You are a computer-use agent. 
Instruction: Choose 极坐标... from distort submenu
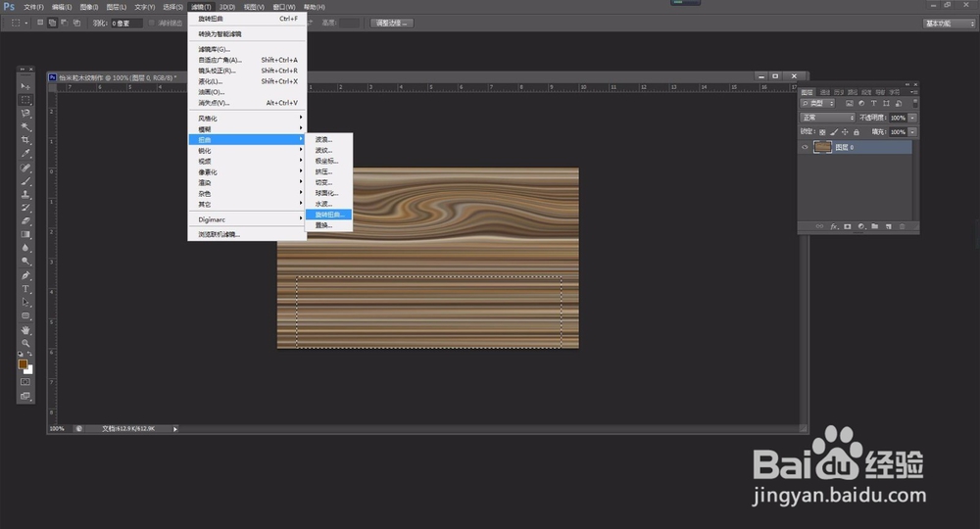click(328, 161)
